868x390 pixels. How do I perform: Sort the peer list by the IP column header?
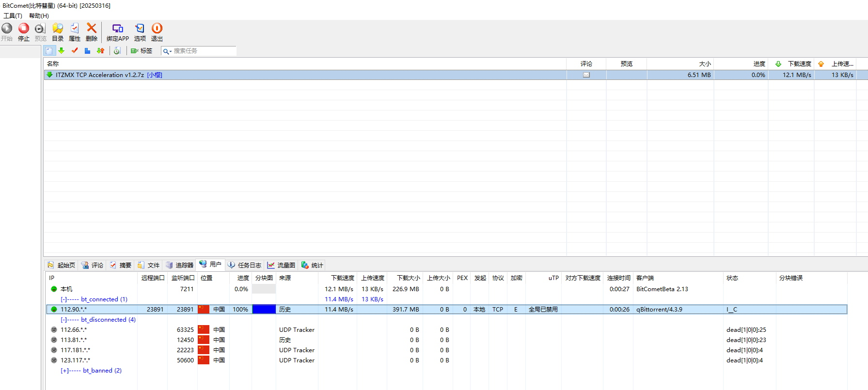92,278
